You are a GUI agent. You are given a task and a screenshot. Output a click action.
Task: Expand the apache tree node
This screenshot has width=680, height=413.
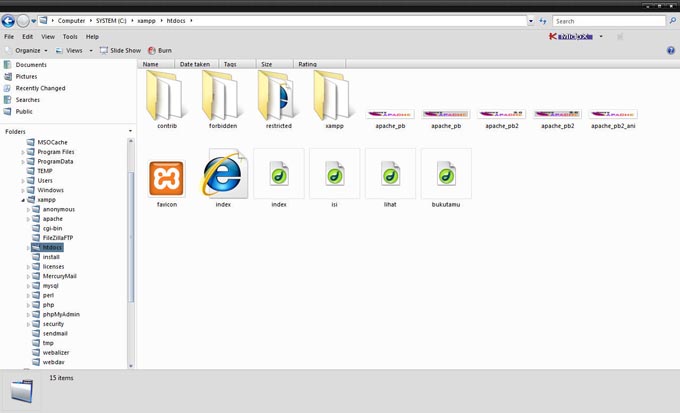pos(28,219)
